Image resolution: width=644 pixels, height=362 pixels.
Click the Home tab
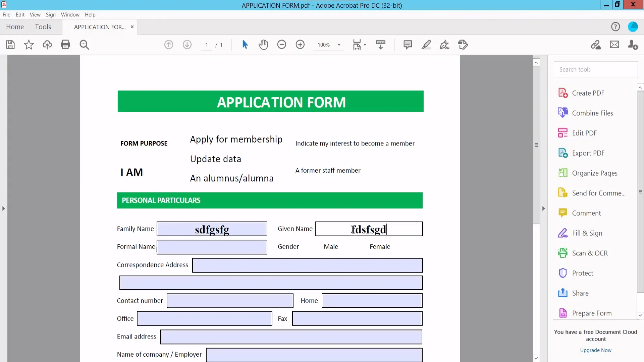pyautogui.click(x=15, y=26)
